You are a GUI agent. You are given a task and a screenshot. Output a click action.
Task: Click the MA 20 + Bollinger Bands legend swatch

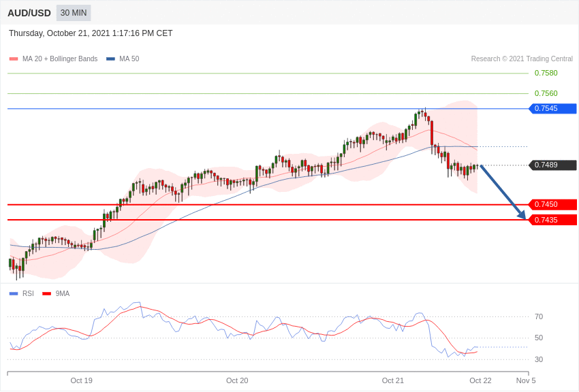(x=14, y=59)
